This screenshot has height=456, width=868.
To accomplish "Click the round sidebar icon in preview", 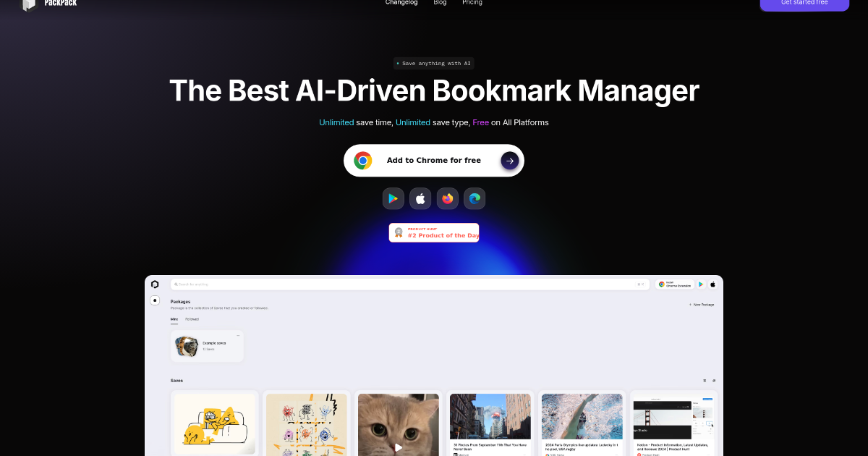I will tap(155, 300).
